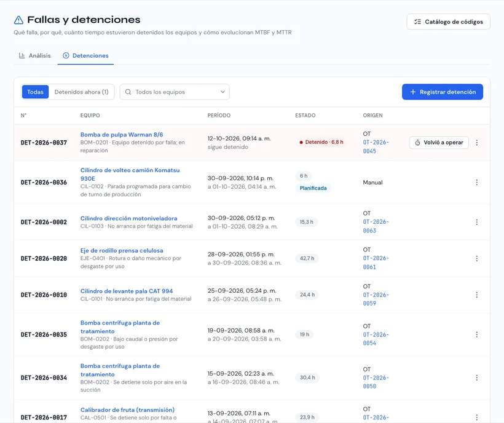The width and height of the screenshot is (504, 423).
Task: Open Cilindro de volteo camión Komatsu 930E
Action: tap(130, 174)
